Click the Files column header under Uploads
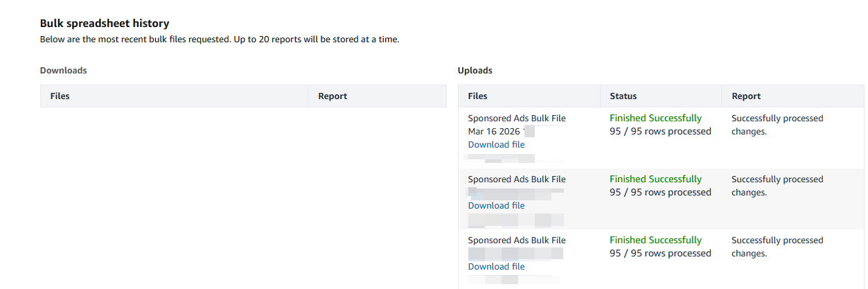 coord(478,96)
